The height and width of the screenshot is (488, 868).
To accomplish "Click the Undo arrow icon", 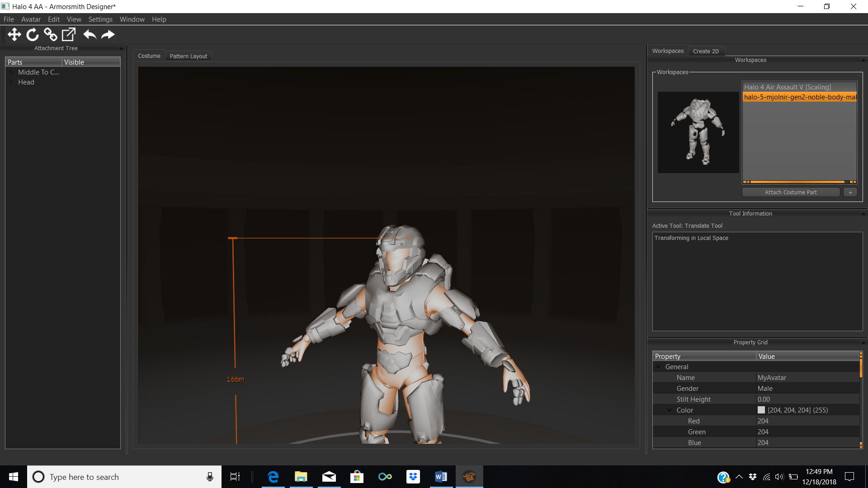I will click(90, 34).
